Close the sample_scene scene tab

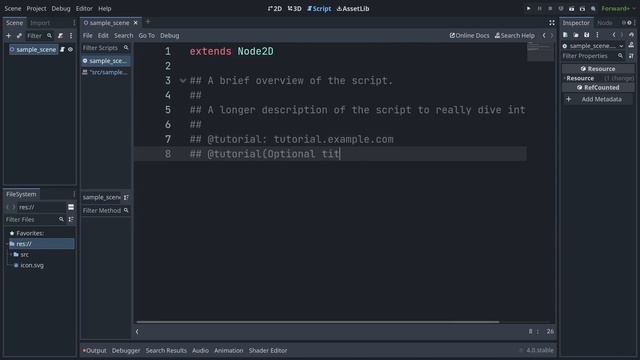point(136,23)
